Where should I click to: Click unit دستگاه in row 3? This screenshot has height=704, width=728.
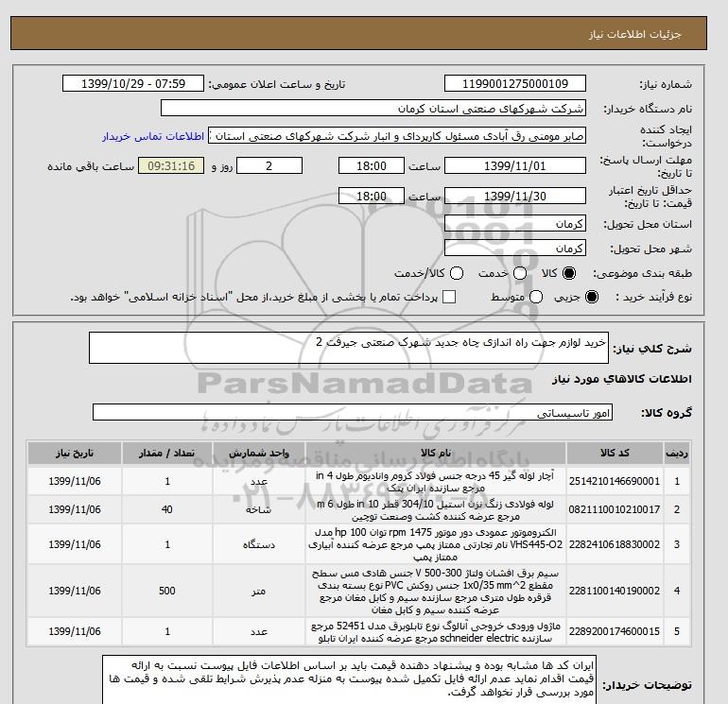[x=259, y=544]
